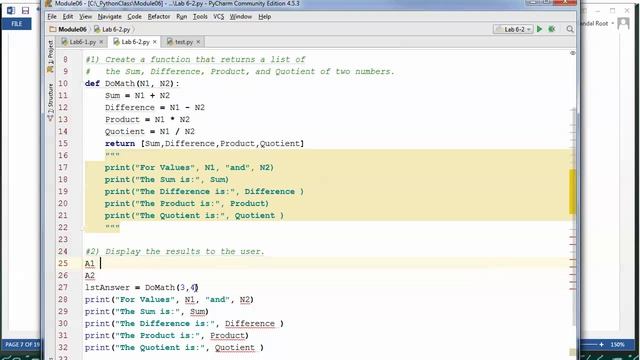Click Lab 6-2.py in the breadcrumb bar
Image resolution: width=640 pixels, height=360 pixels.
[x=112, y=29]
